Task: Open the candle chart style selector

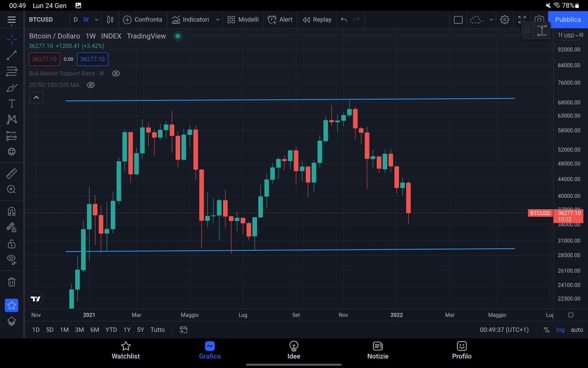Action: (110, 20)
